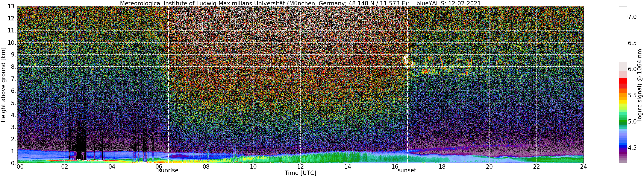This screenshot has width=644, height=177.
Task: Click the height axis tick label 7
Action: pyautogui.click(x=13, y=79)
